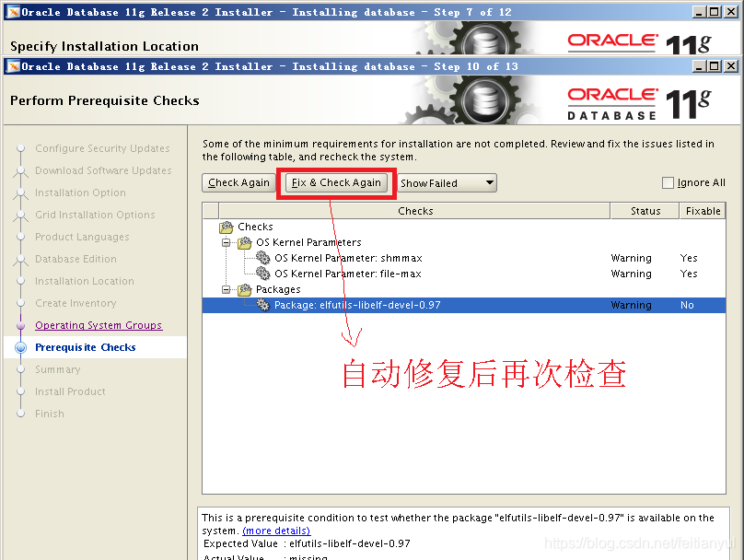Click the shmmax parameter gear icon
Image resolution: width=744 pixels, height=560 pixels.
click(x=262, y=258)
